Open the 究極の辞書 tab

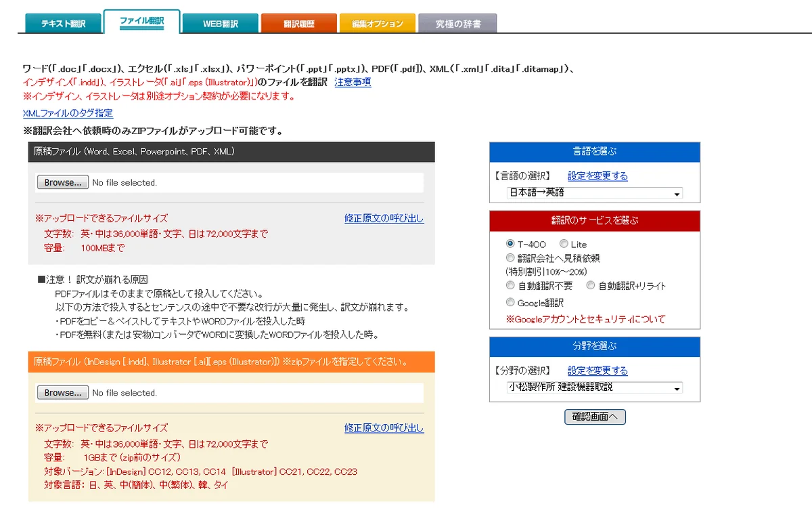pyautogui.click(x=457, y=24)
